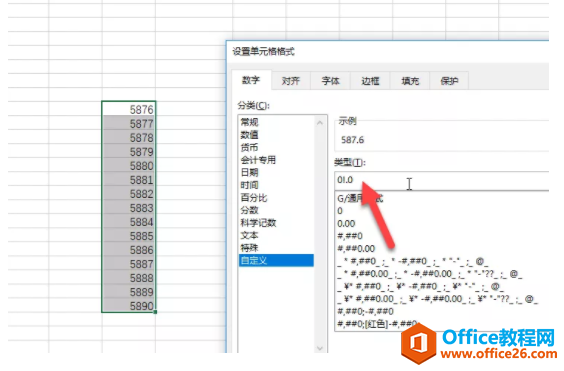Select cell containing 5886
The width and height of the screenshot is (564, 371).
[129, 250]
